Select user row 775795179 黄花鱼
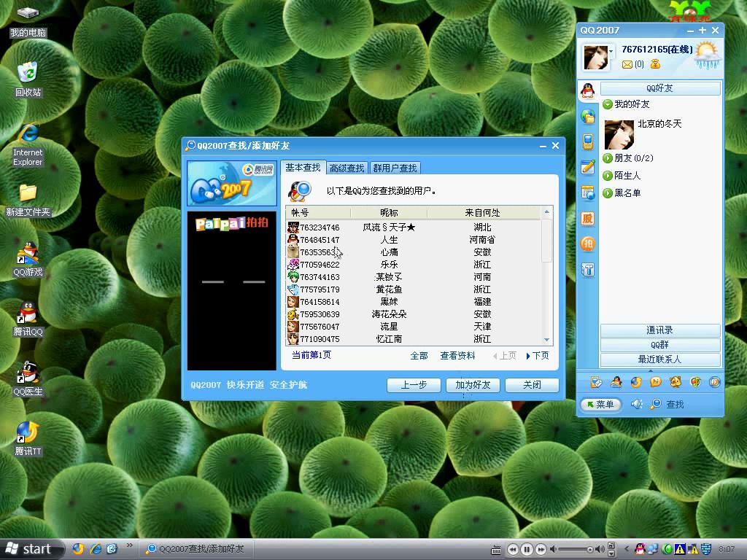The height and width of the screenshot is (560, 747). [x=414, y=289]
